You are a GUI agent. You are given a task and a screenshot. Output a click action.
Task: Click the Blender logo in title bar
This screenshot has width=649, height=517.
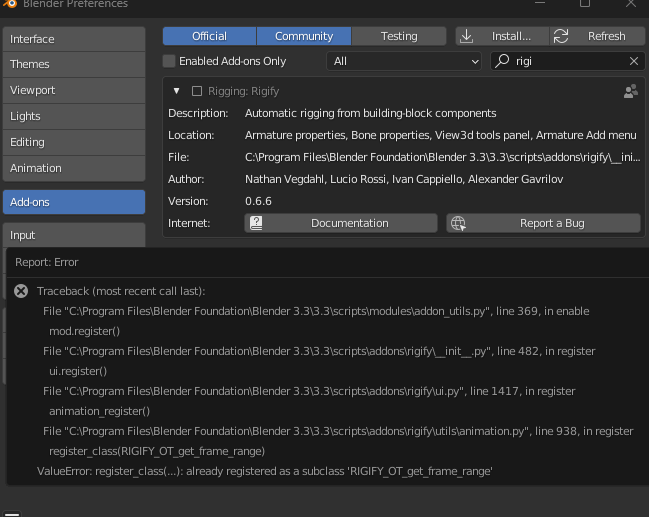coord(9,4)
